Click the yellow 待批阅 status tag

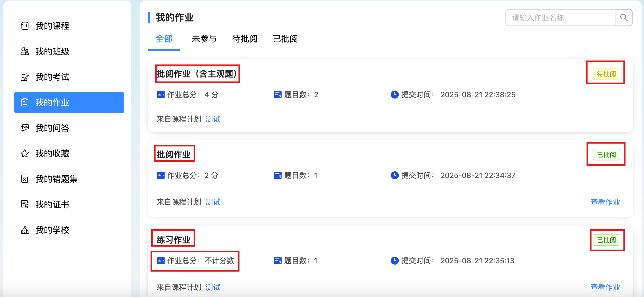pos(606,74)
